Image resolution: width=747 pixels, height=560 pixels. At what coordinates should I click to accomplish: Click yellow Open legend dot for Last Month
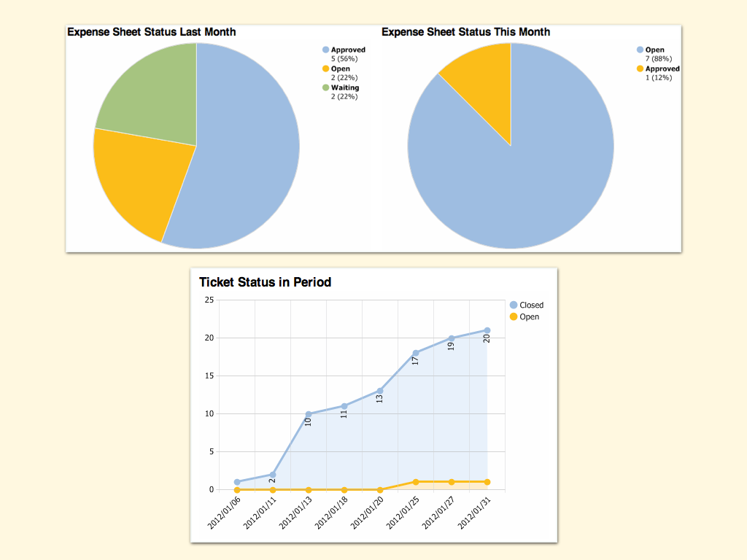tap(326, 69)
